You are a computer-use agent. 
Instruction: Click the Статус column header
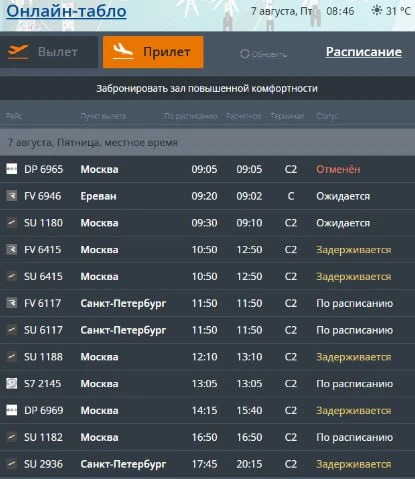click(x=327, y=116)
